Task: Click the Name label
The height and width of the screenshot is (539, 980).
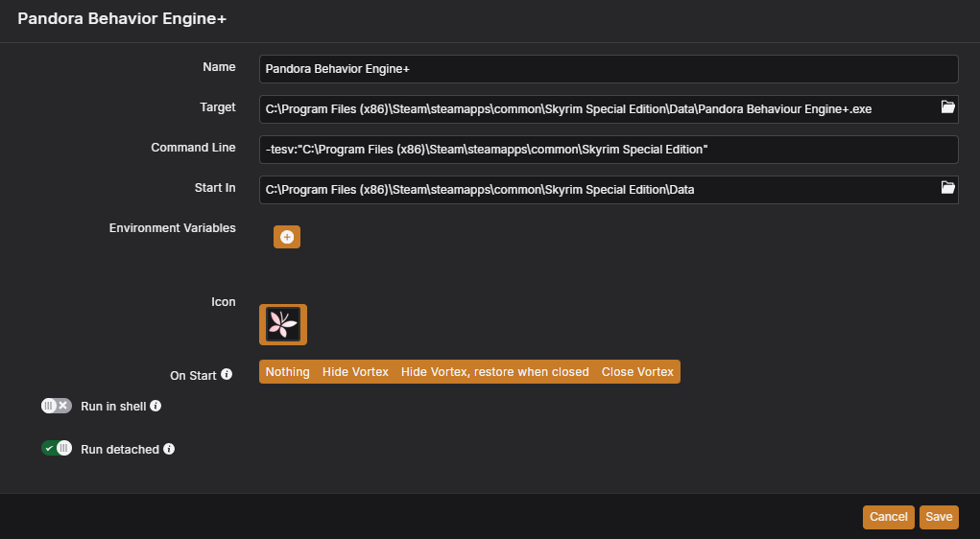Action: tap(219, 67)
